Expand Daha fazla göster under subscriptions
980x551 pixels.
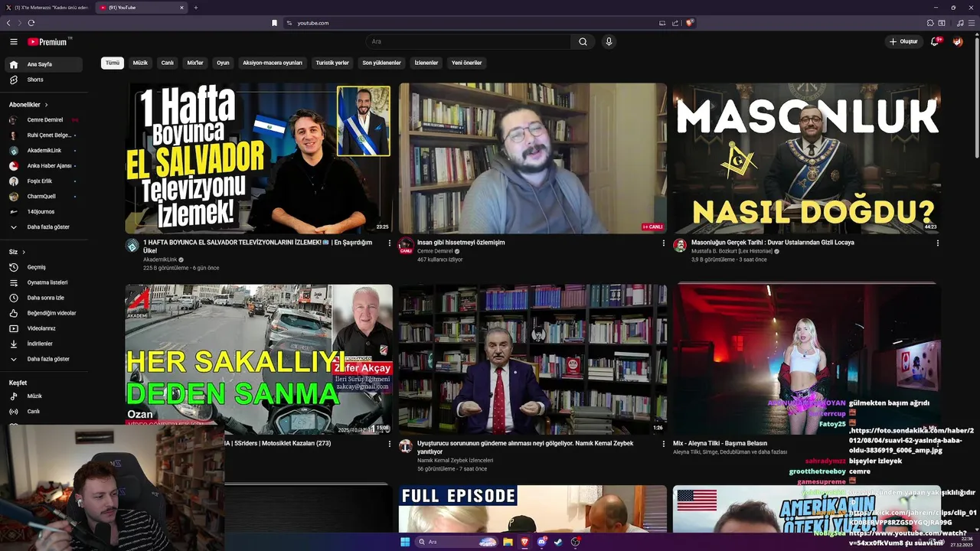[44, 227]
